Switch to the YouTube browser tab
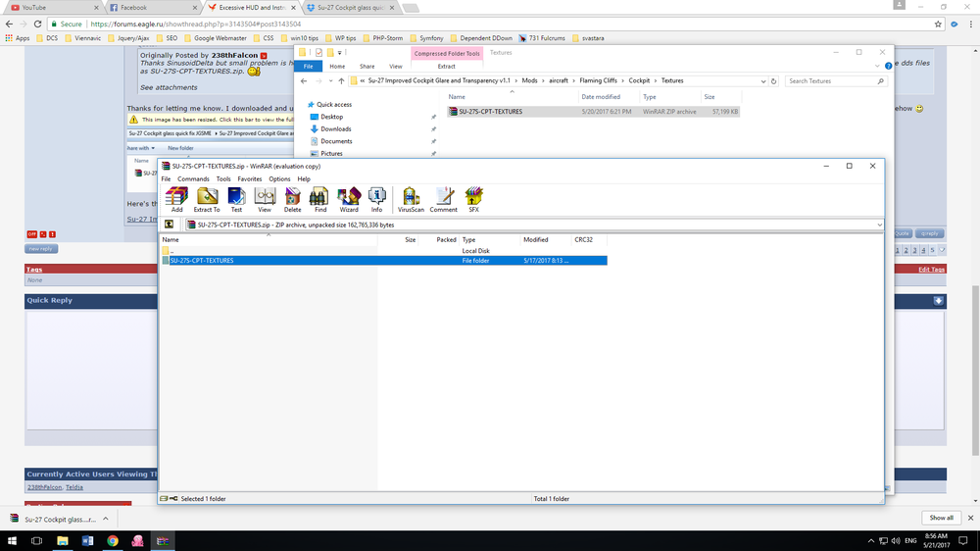This screenshot has height=551, width=980. pos(53,8)
